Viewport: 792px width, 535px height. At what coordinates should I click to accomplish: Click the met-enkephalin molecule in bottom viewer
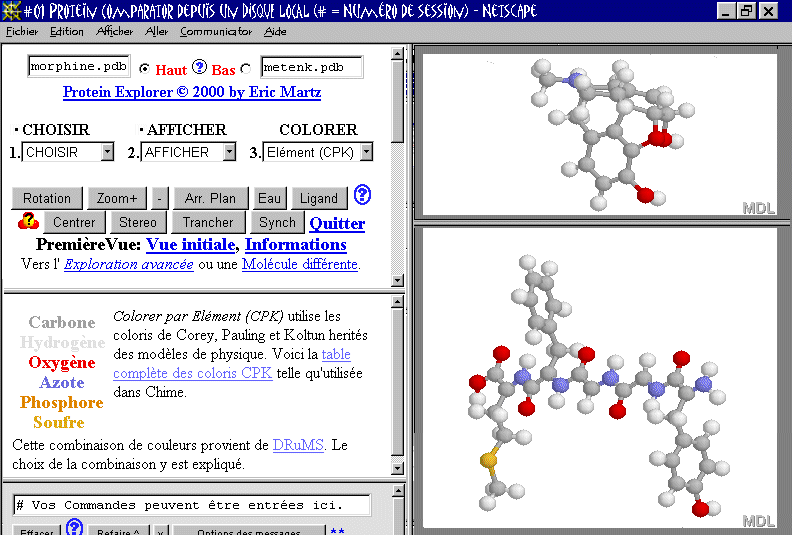[599, 386]
